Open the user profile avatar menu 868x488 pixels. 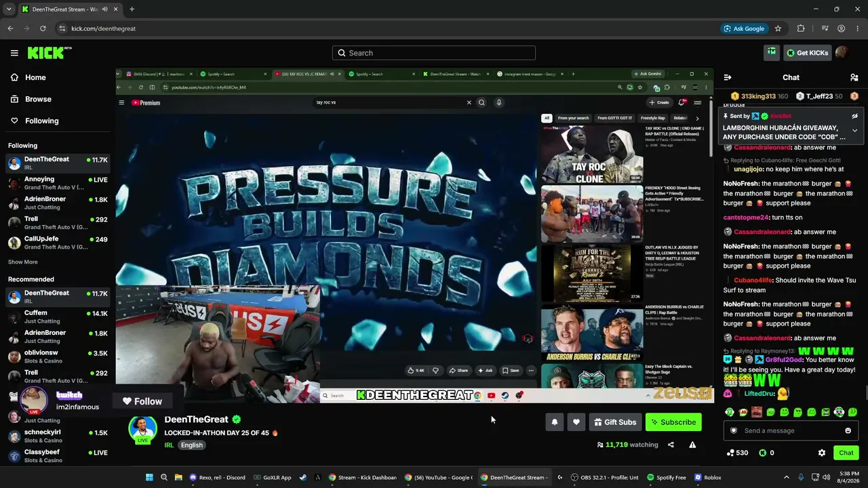tap(842, 52)
